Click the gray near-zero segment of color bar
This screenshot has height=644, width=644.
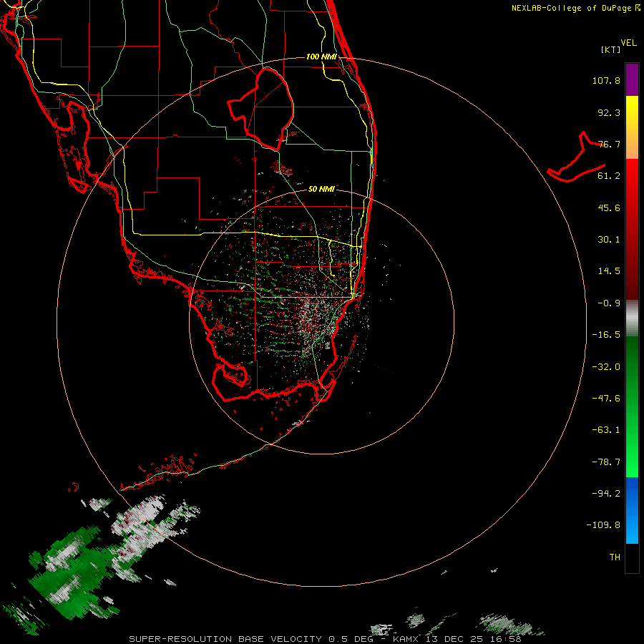[632, 318]
